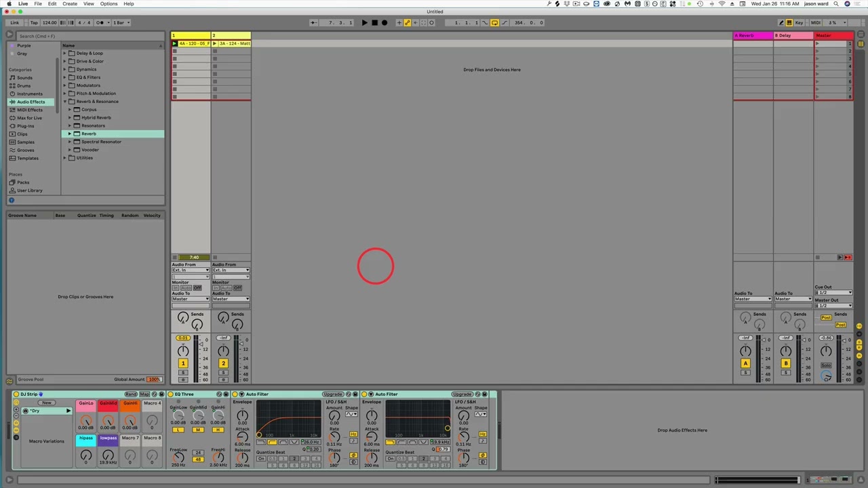Toggle DJ Strip device activator
The width and height of the screenshot is (868, 488).
point(16,394)
